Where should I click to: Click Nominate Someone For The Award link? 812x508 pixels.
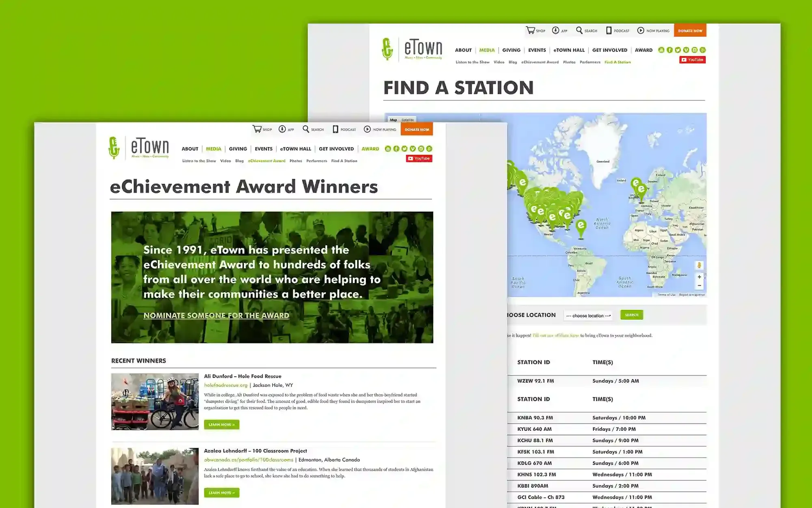click(216, 315)
